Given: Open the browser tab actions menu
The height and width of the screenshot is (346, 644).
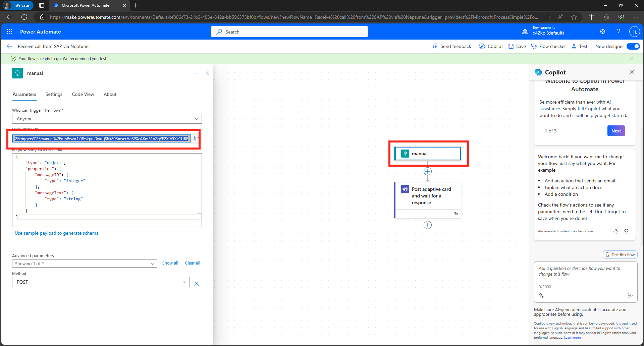Looking at the screenshot, I should tap(42, 5).
